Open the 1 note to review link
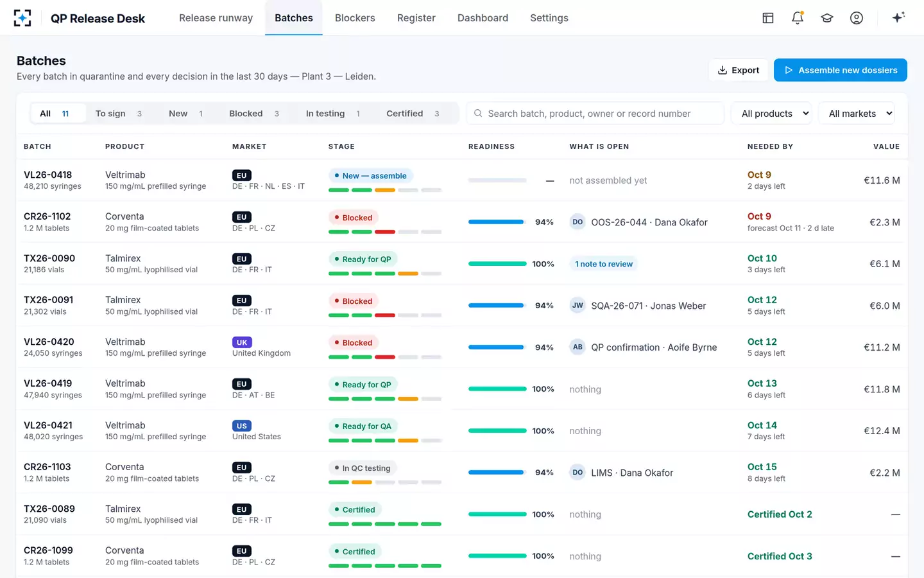This screenshot has height=578, width=924. [604, 264]
